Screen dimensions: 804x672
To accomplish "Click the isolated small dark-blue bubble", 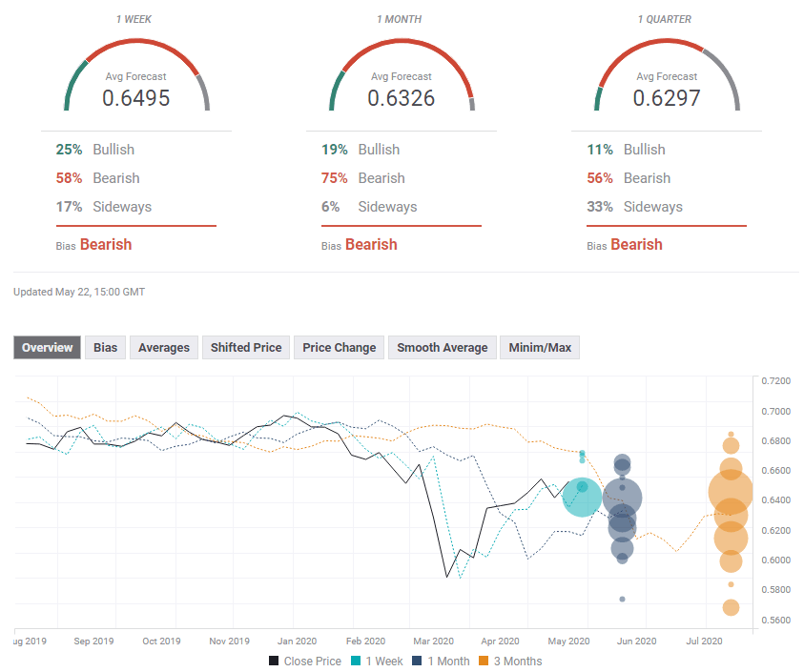I will pyautogui.click(x=622, y=599).
